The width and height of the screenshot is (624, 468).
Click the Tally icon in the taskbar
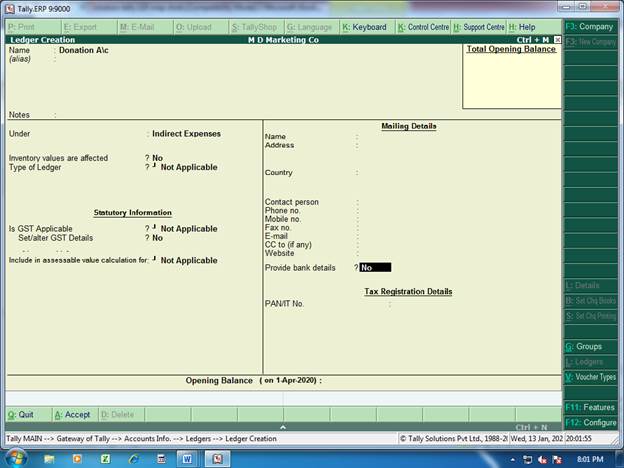[214, 458]
